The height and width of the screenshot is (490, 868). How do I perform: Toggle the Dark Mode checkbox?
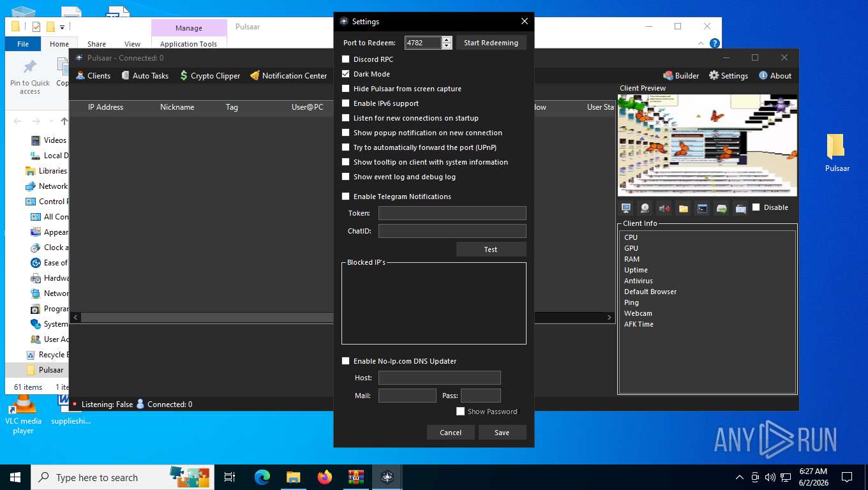(346, 74)
